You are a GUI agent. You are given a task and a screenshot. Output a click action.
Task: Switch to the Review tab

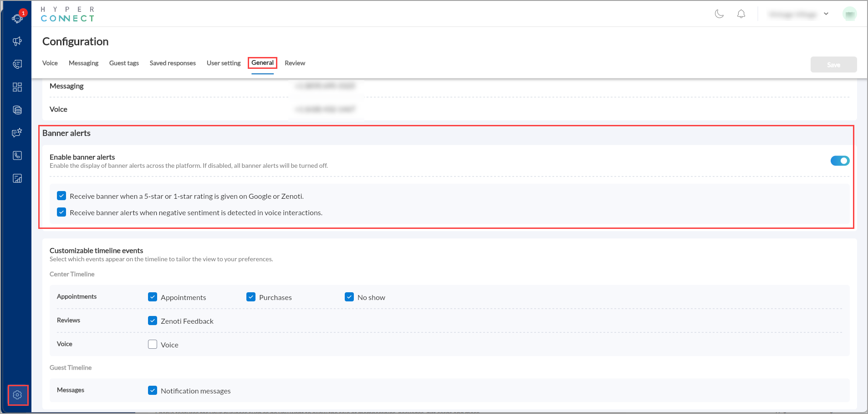click(295, 63)
